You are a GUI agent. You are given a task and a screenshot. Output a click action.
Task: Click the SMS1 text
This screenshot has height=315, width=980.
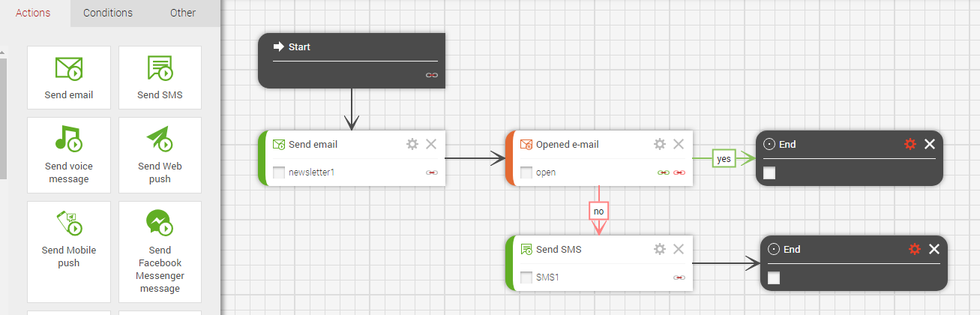point(547,277)
